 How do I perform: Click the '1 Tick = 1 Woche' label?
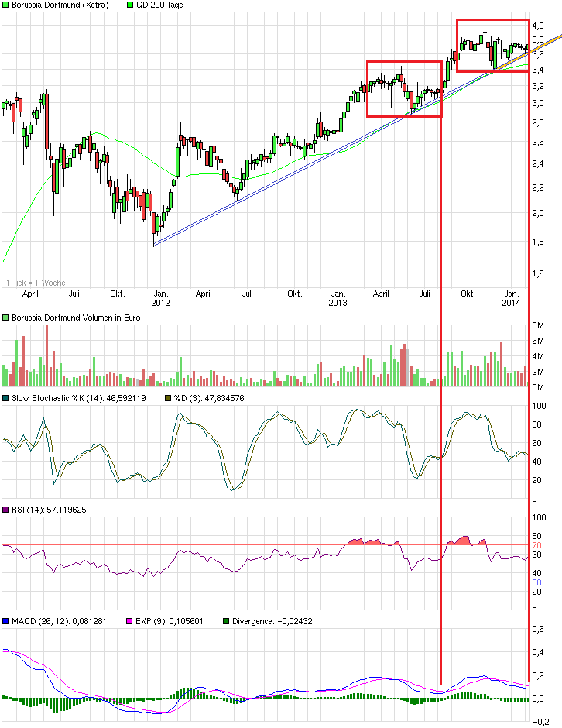[x=36, y=283]
